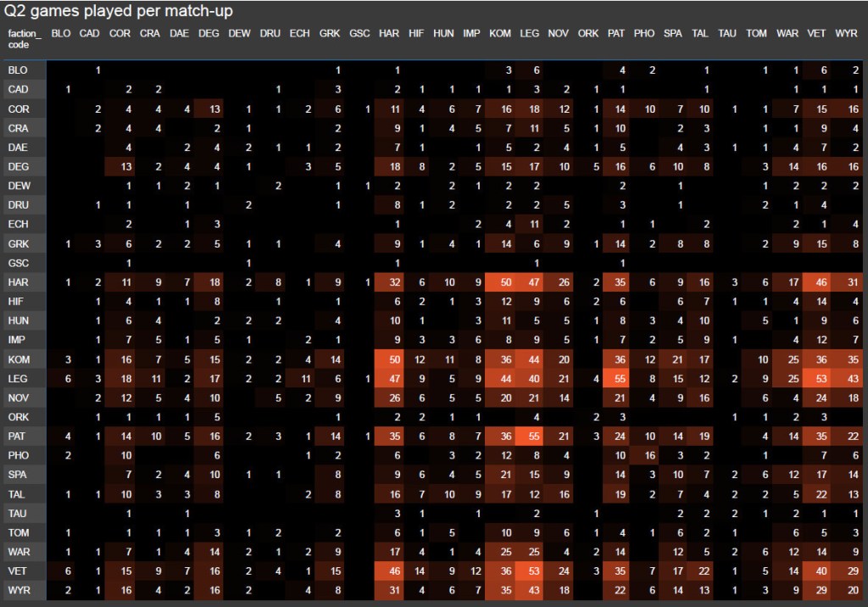This screenshot has height=607, width=868.
Task: Click cell 13 in the COR row
Action: (x=216, y=109)
